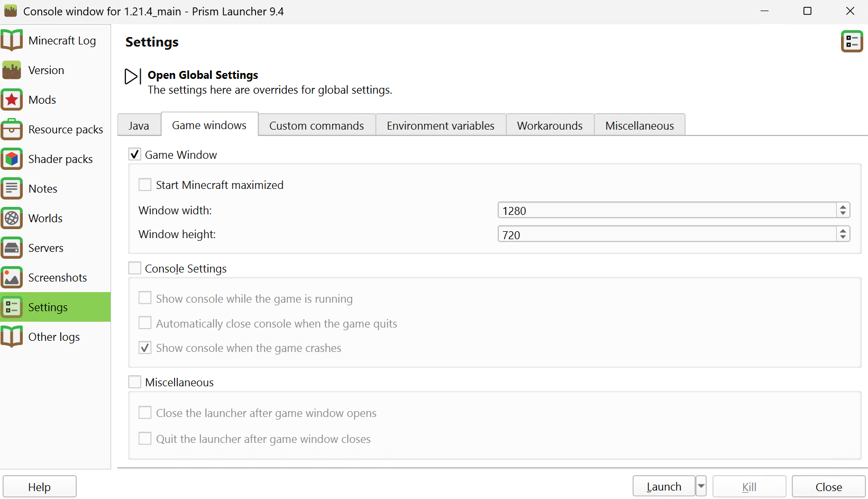Decrease Window height with down arrow
Screen dimensions: 868x499
coord(843,237)
